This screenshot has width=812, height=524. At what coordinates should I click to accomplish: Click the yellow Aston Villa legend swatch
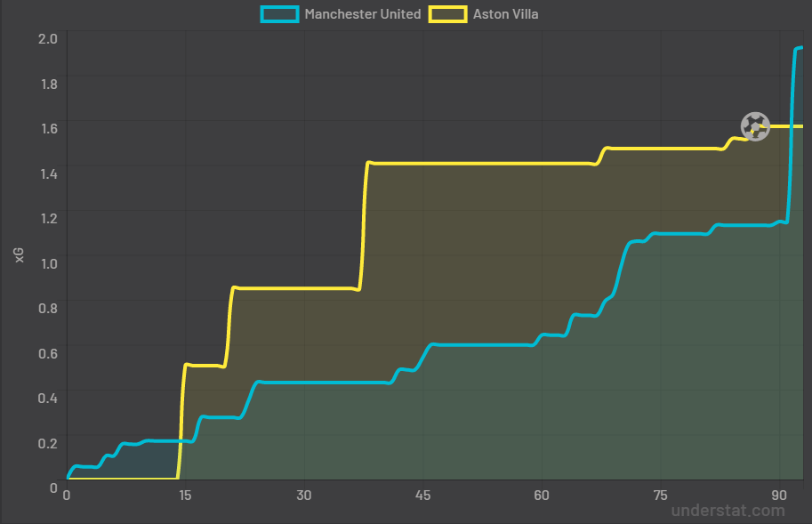click(x=447, y=14)
